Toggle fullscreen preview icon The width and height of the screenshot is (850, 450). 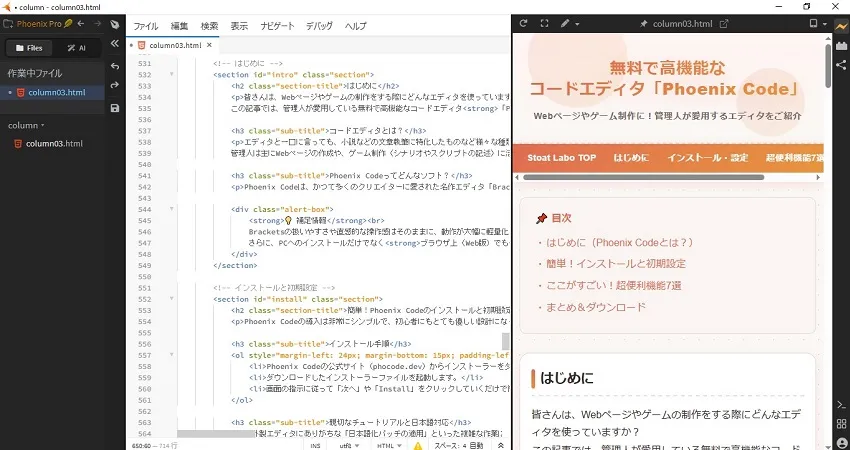click(544, 23)
